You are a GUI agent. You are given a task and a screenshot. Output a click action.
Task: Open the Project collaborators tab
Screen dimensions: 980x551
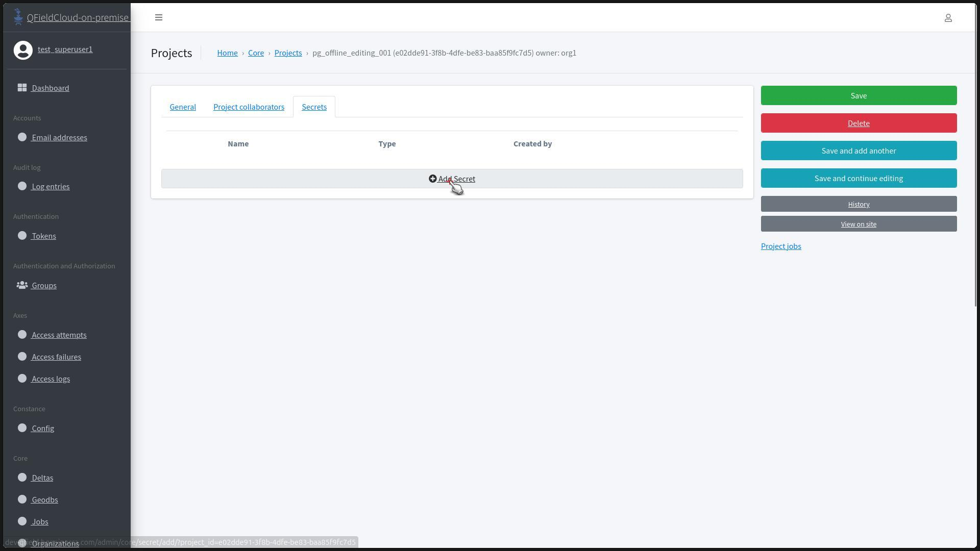click(x=249, y=107)
